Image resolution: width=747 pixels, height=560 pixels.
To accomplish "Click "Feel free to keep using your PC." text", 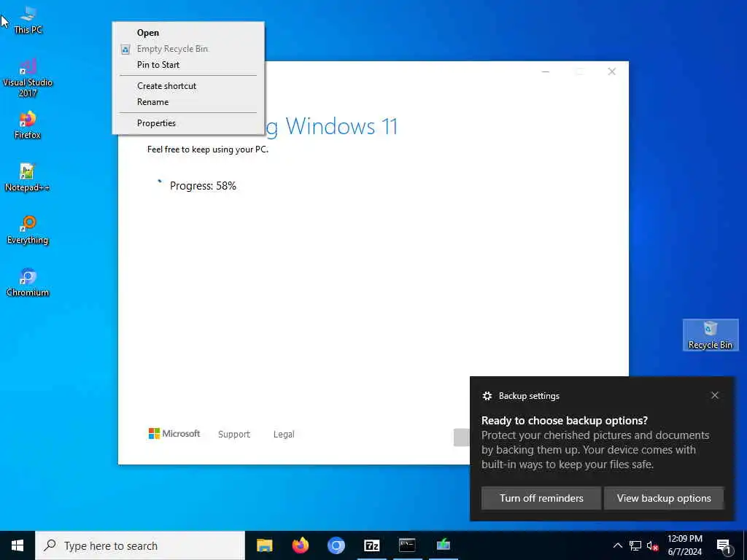I will 208,149.
